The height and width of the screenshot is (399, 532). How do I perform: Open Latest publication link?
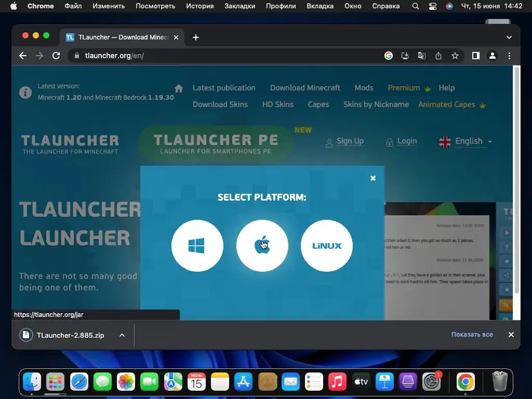pyautogui.click(x=224, y=88)
